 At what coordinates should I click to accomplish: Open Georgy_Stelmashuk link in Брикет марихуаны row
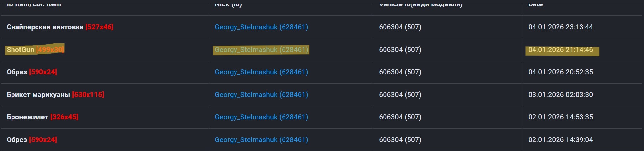261,95
